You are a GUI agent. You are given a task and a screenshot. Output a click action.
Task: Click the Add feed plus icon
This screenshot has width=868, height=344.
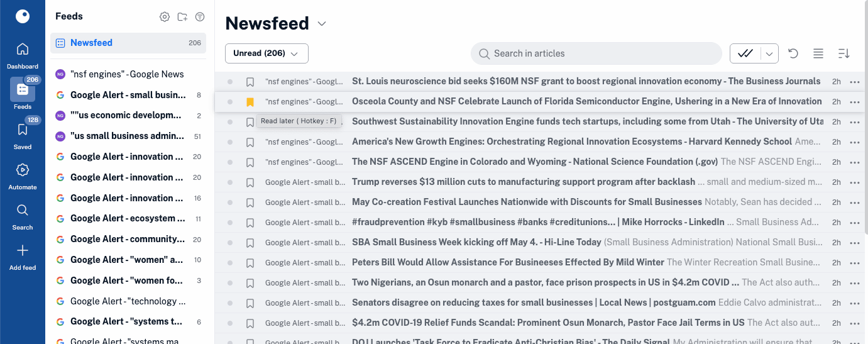23,250
